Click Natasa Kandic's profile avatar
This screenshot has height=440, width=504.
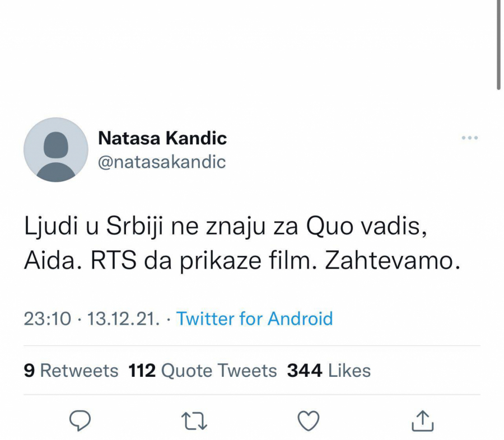click(55, 149)
